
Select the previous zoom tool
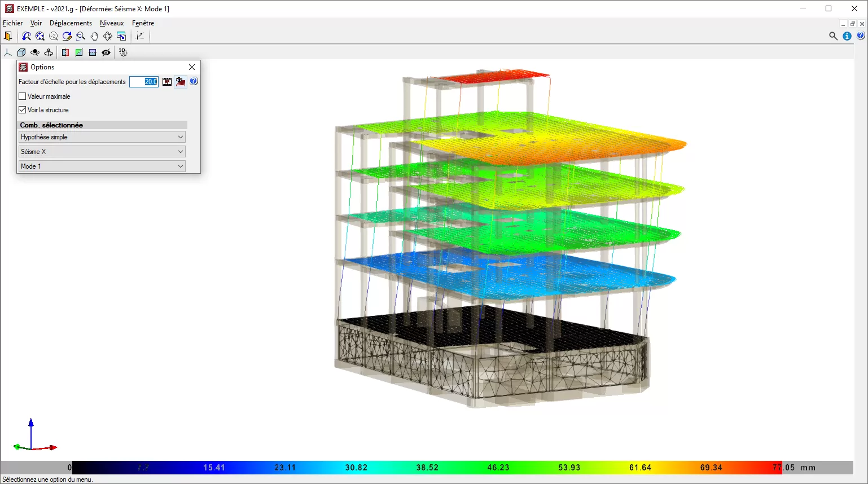27,36
